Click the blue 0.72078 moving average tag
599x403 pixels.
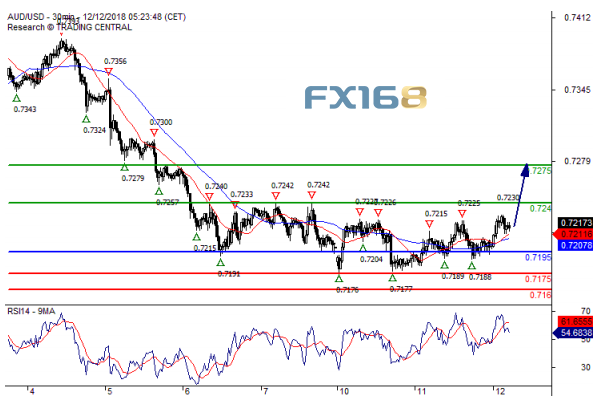click(575, 245)
